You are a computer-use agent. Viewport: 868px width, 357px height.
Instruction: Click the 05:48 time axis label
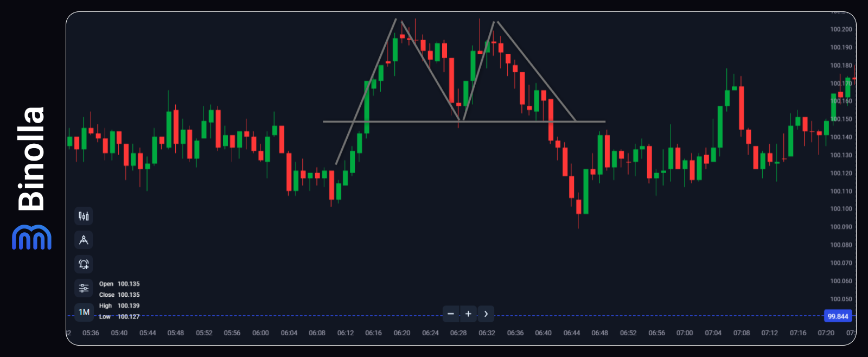coord(176,333)
